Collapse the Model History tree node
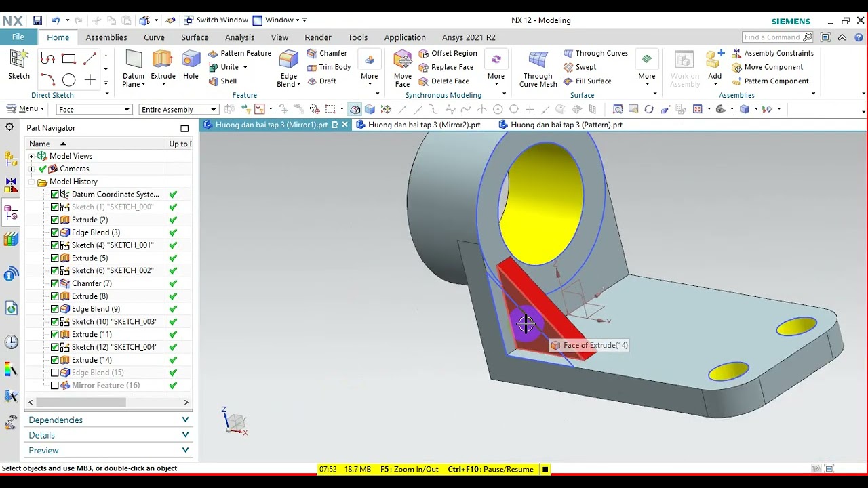Screen dimensions: 868x488 tap(31, 182)
